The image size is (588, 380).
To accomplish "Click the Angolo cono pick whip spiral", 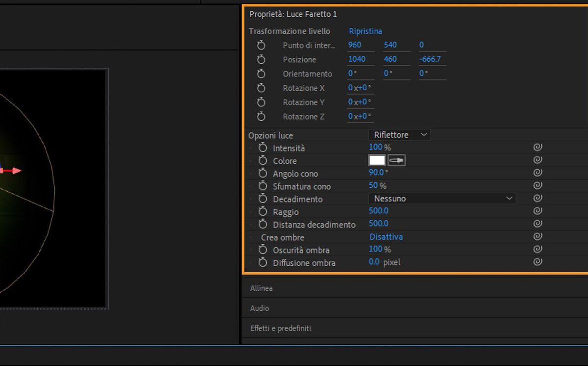I will (538, 173).
